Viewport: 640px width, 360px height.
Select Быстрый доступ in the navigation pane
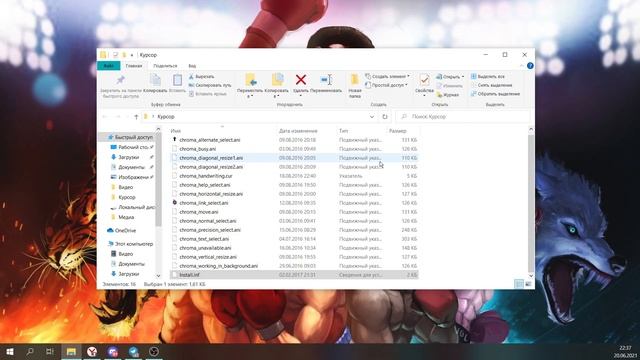[x=130, y=138]
